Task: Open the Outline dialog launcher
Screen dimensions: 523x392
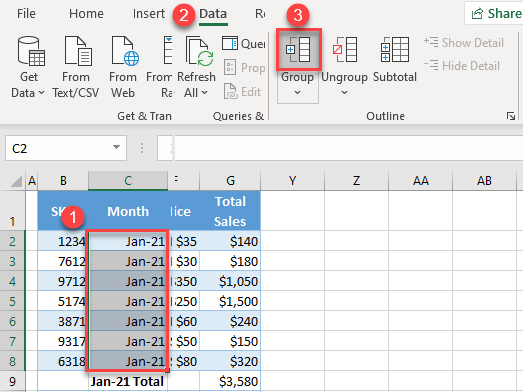Action: pyautogui.click(x=511, y=116)
